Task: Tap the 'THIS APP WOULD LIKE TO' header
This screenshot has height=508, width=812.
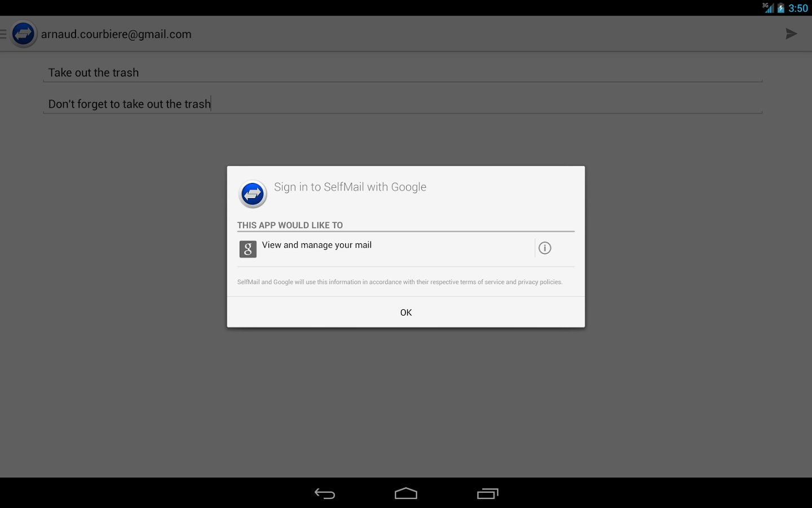Action: coord(290,225)
